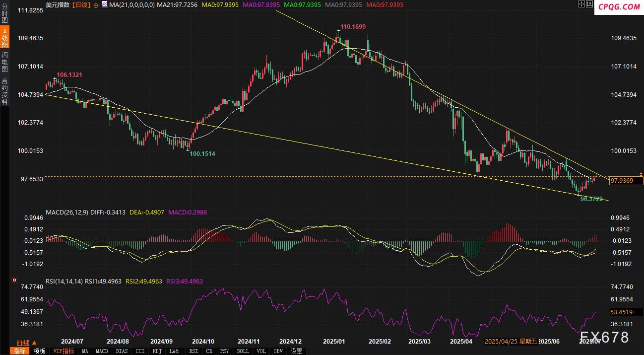Select the KDJ indicator button

tap(157, 351)
